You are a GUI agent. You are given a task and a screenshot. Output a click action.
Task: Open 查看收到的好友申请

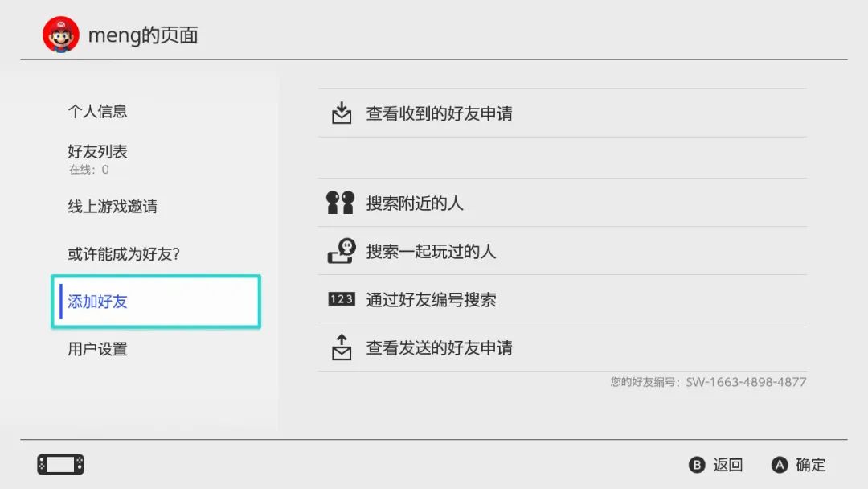coord(439,113)
